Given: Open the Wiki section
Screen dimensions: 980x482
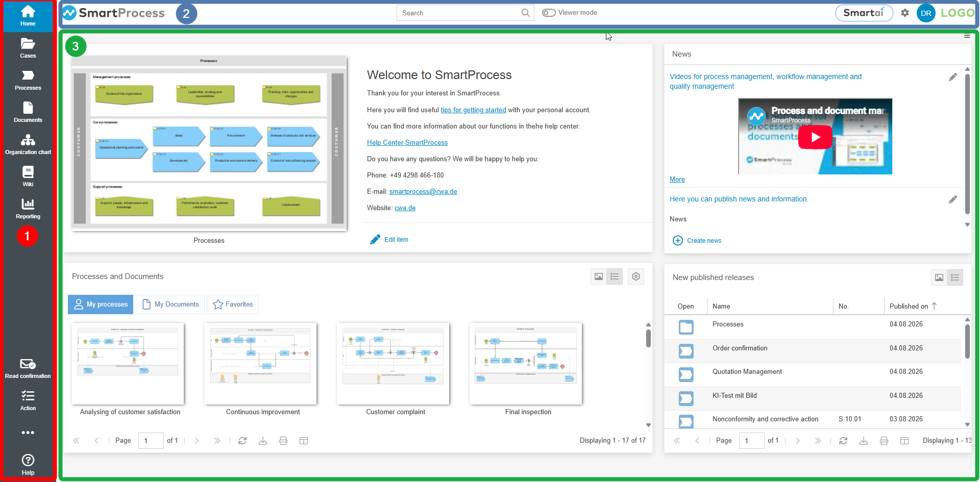Looking at the screenshot, I should (28, 177).
